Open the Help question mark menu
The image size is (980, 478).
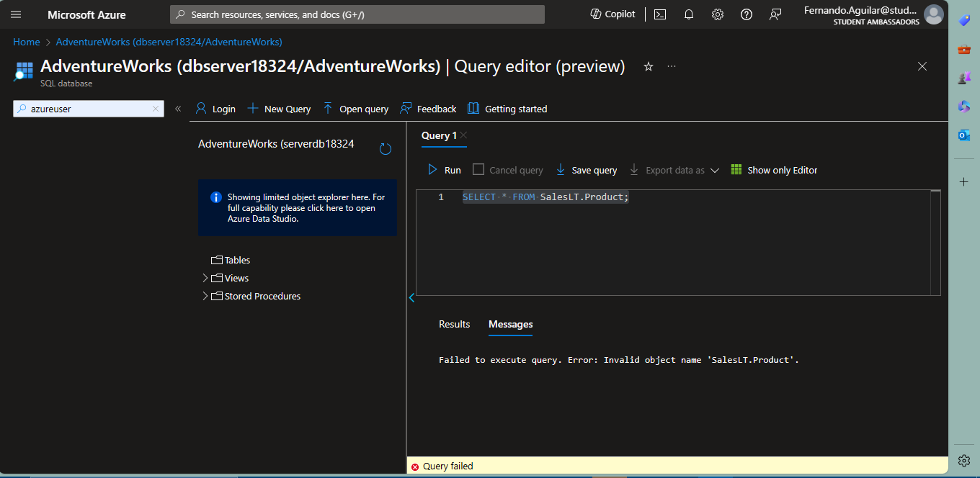(x=746, y=14)
